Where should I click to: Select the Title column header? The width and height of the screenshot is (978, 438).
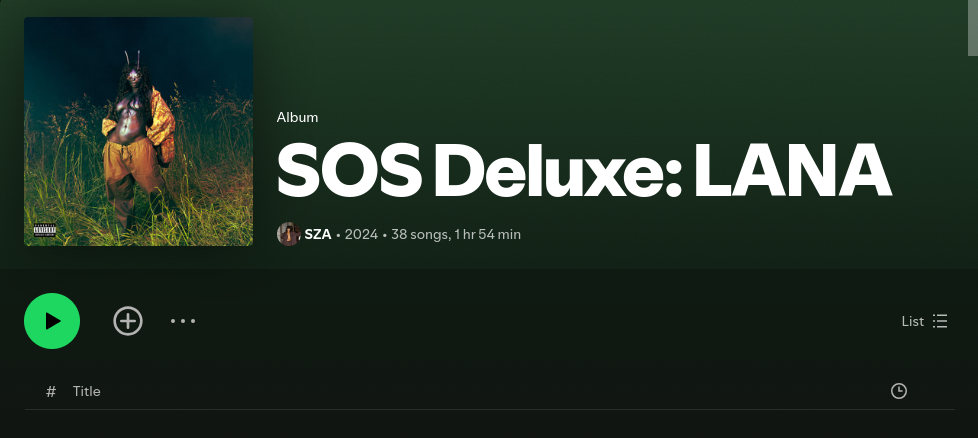click(86, 391)
